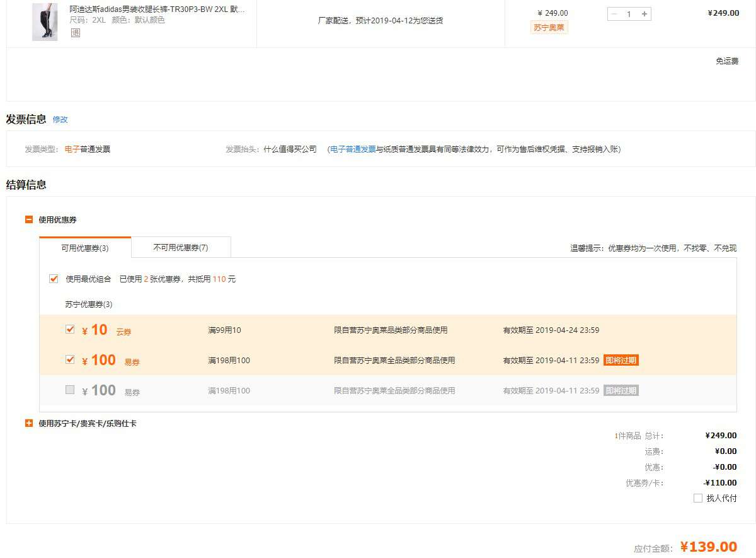Click the grey 即将过期 tag
756x558 pixels.
pyautogui.click(x=621, y=390)
